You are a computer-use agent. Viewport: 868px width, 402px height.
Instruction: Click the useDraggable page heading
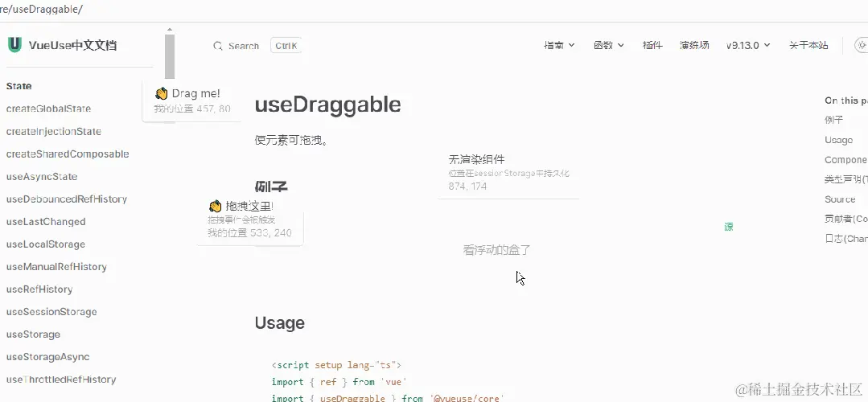tap(327, 105)
